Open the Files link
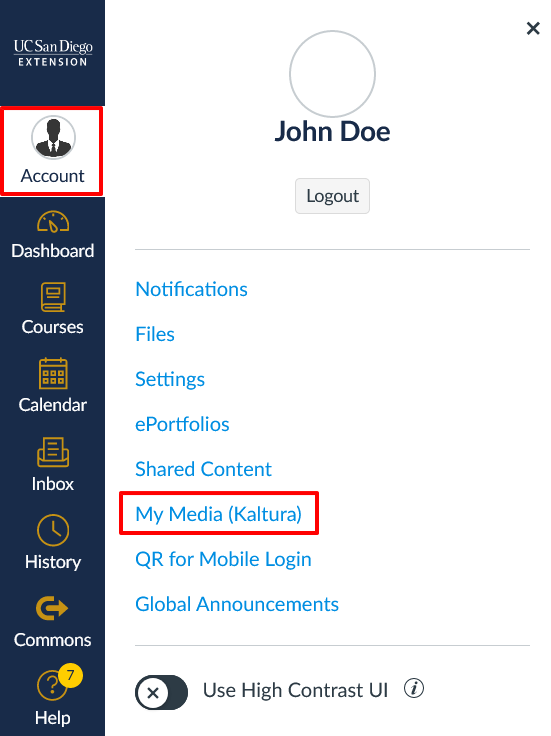This screenshot has width=551, height=736. pyautogui.click(x=155, y=334)
